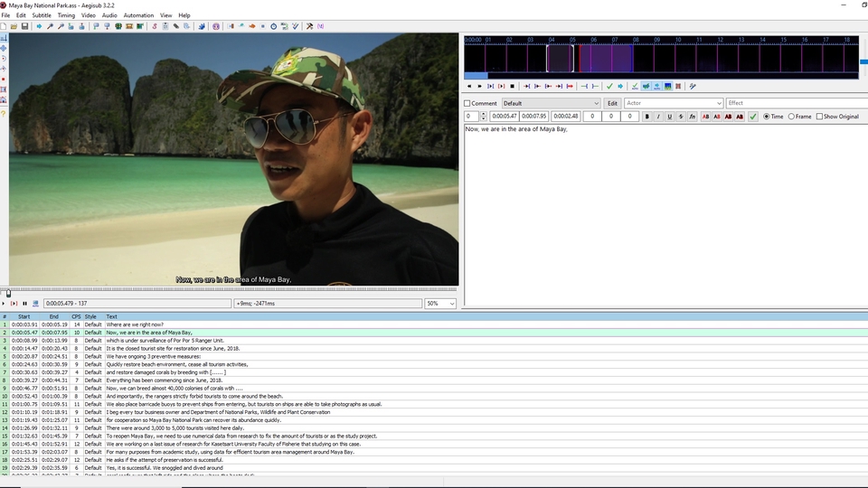Open the File menu
The image size is (868, 488).
coord(5,15)
